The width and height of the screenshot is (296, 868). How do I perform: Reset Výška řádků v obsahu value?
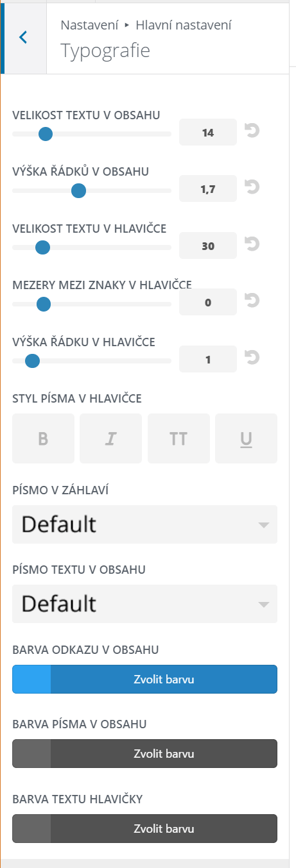click(252, 187)
